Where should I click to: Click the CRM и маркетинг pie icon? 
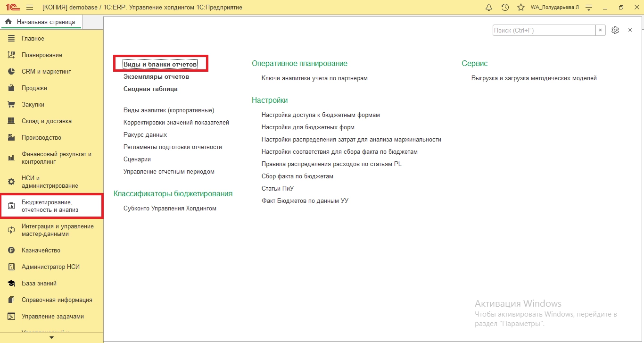11,71
